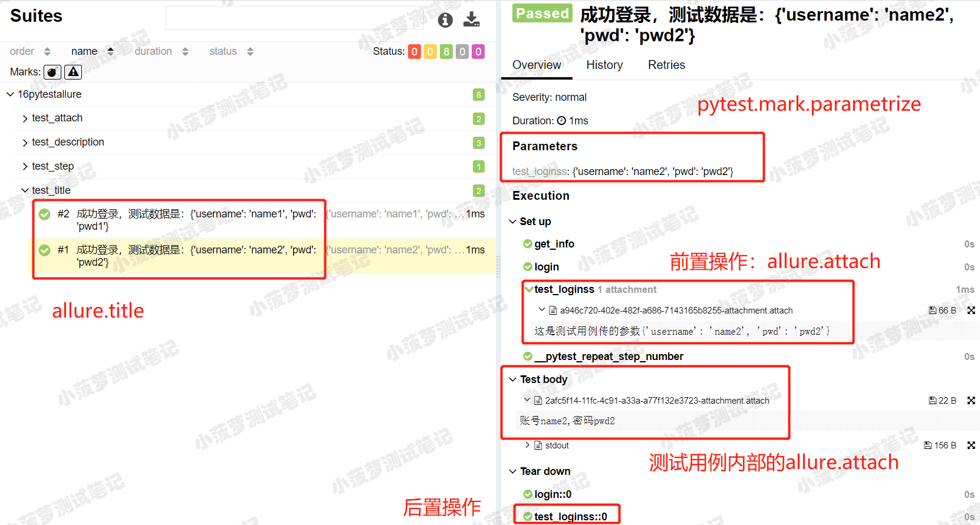Expand the test_description node

(25, 143)
